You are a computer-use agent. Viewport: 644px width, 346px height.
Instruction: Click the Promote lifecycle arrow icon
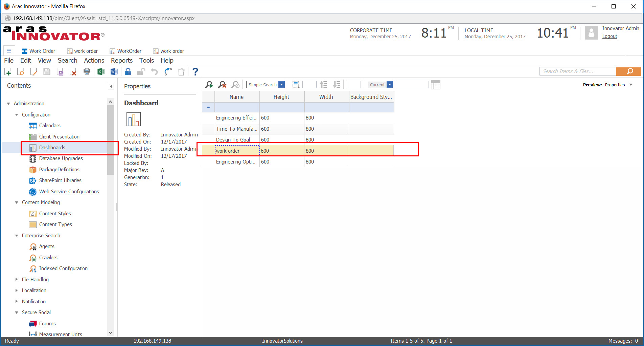(168, 71)
